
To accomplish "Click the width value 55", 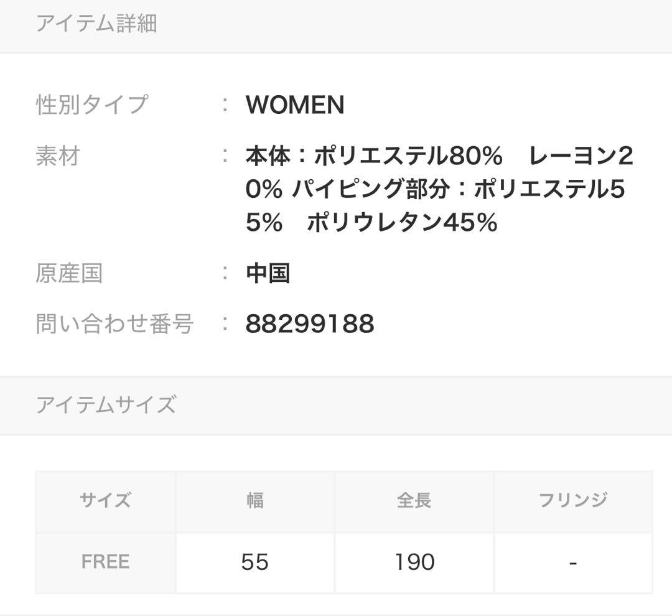I will [x=255, y=562].
